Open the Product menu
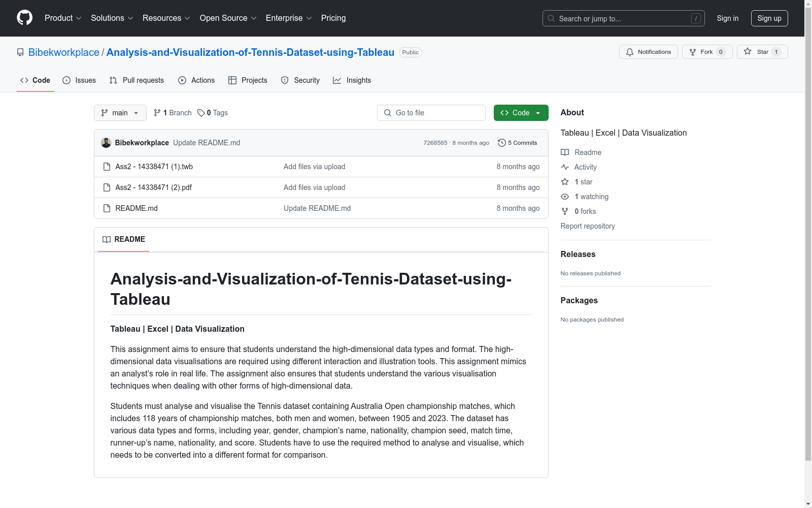 63,18
